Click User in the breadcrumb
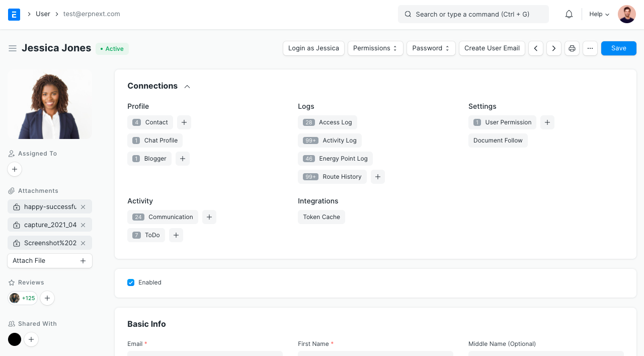The height and width of the screenshot is (356, 644). (43, 14)
